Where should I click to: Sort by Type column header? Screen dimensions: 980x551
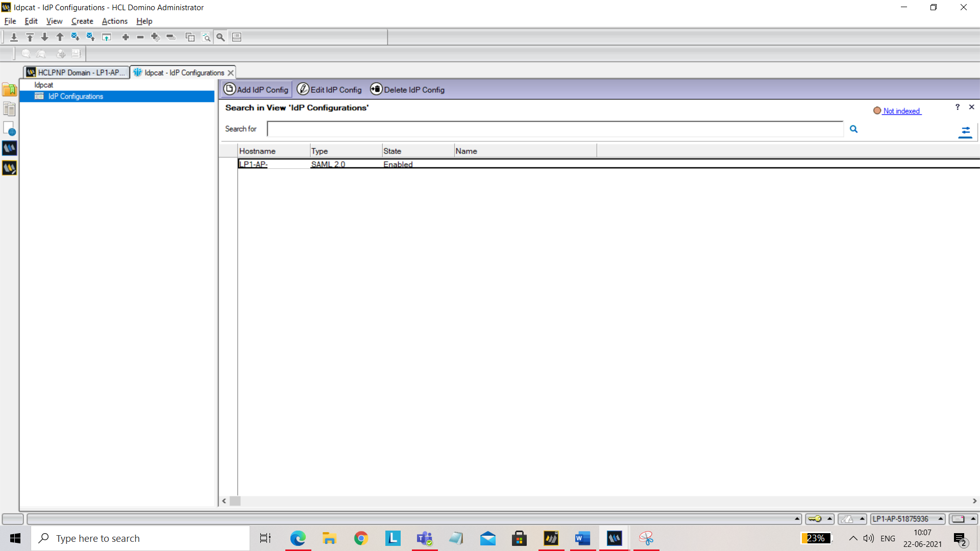[x=346, y=151]
